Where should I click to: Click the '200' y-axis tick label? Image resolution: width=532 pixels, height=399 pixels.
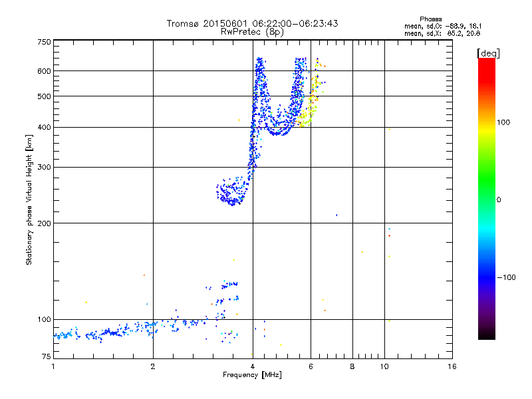44,223
